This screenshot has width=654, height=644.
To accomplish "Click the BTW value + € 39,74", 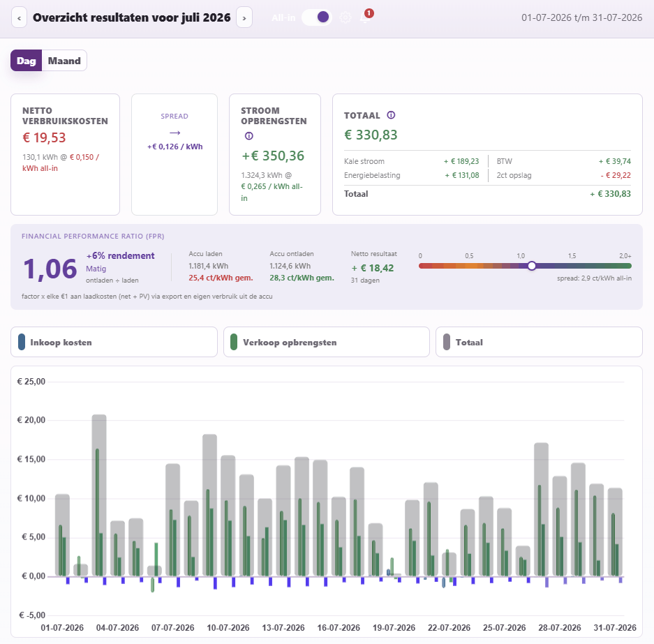I will coord(615,161).
